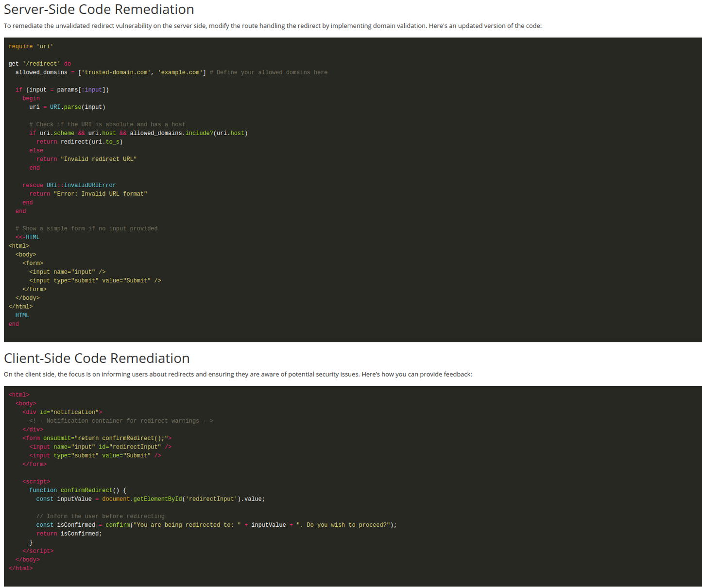The image size is (702, 588).
Task: Click the comment 'Show a simple form if no input'
Action: tap(86, 229)
